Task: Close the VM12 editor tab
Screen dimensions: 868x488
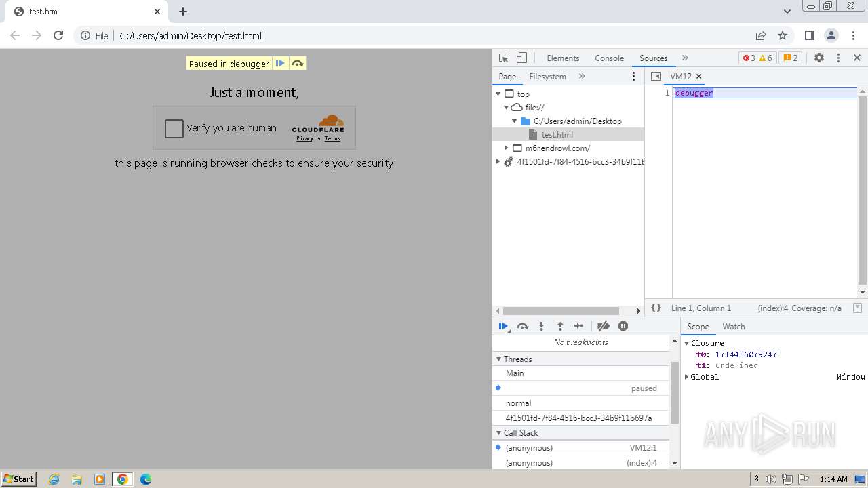Action: (x=698, y=77)
